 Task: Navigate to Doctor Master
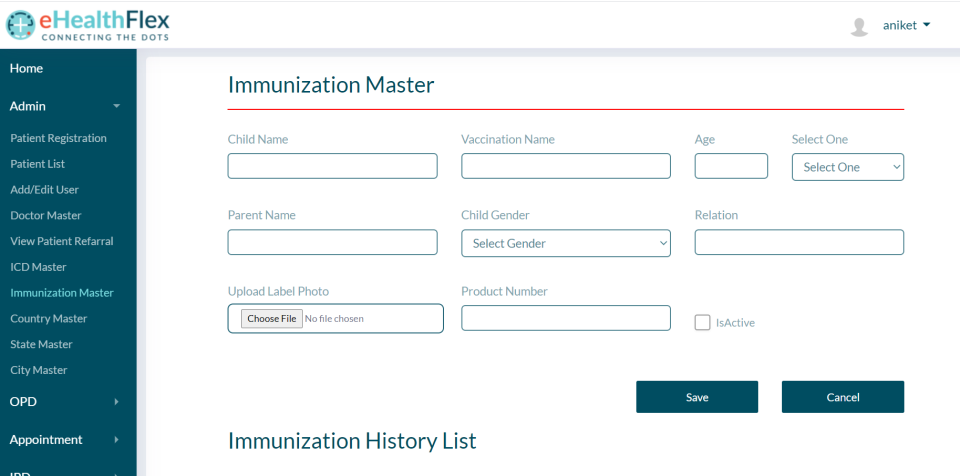(x=46, y=215)
